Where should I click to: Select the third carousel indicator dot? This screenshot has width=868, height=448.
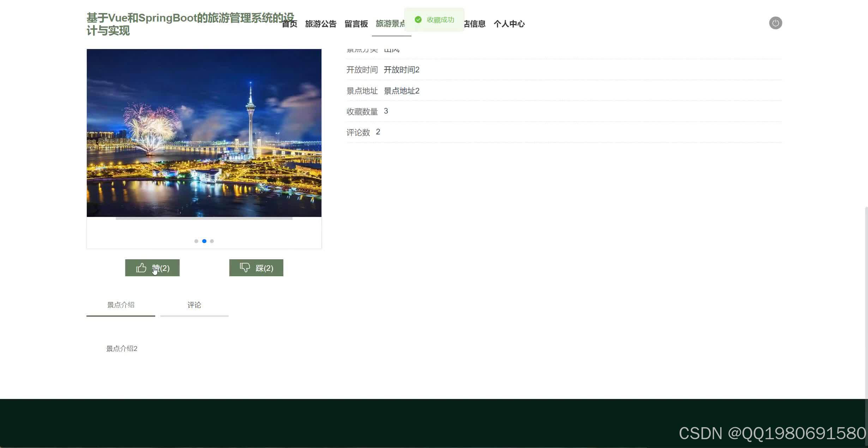pos(212,241)
